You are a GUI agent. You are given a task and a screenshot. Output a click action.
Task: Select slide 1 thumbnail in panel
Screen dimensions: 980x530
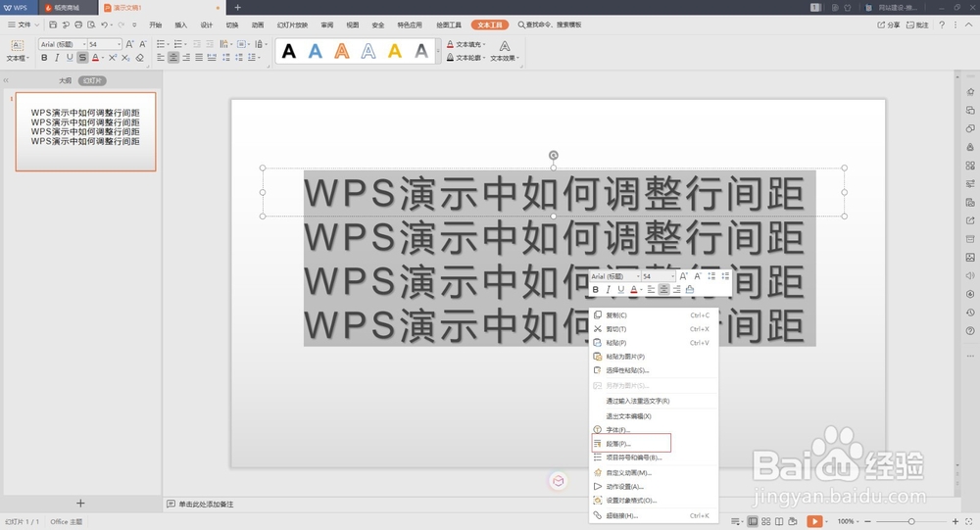[x=85, y=132]
